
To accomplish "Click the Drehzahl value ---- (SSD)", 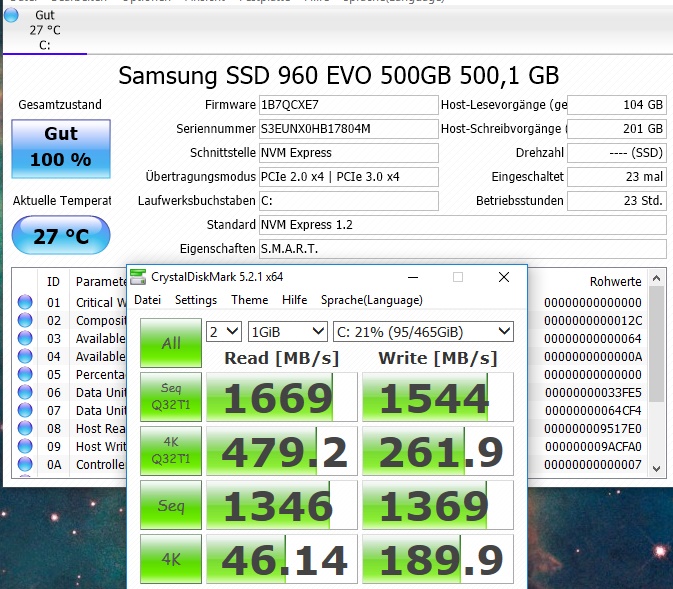I will tap(617, 153).
